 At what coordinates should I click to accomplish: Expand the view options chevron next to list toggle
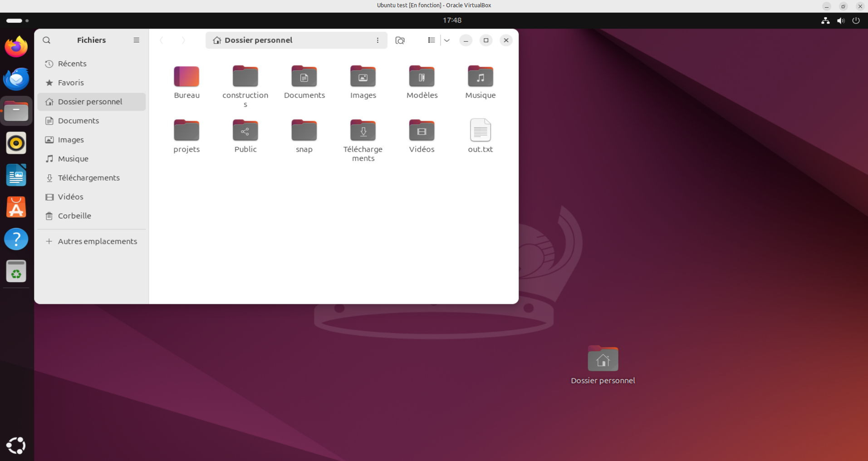pos(446,40)
